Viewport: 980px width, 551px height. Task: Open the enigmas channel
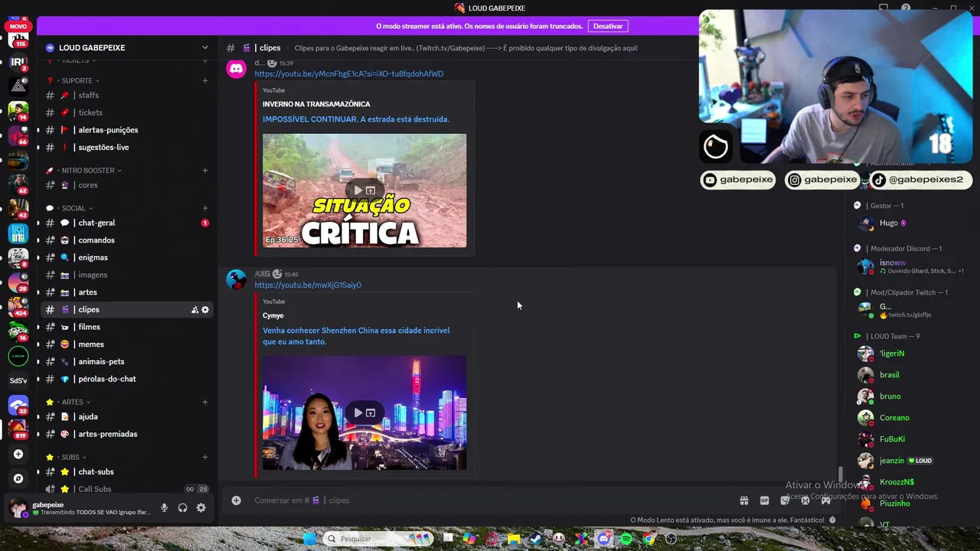click(126, 258)
